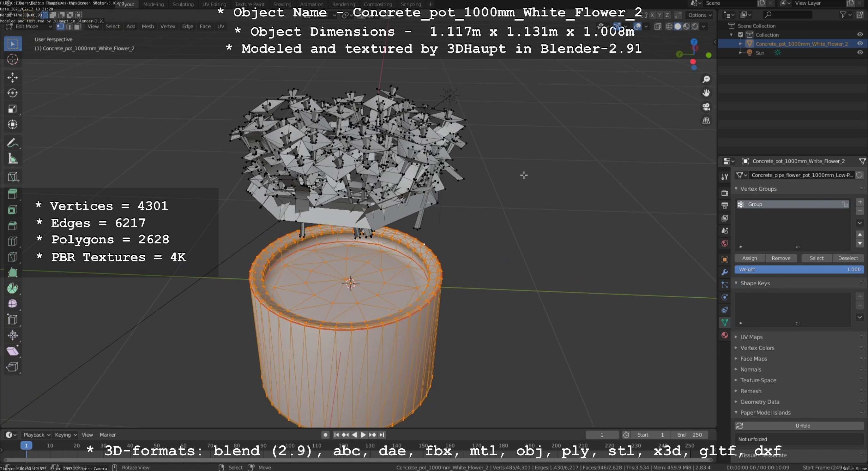Choose the Scale tool
868x471 pixels.
[x=13, y=109]
